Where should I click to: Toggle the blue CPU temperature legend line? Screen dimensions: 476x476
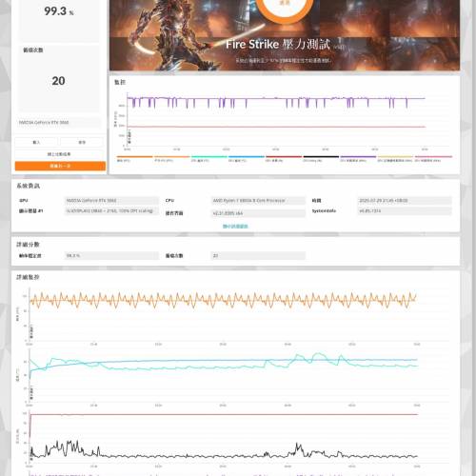point(247,158)
